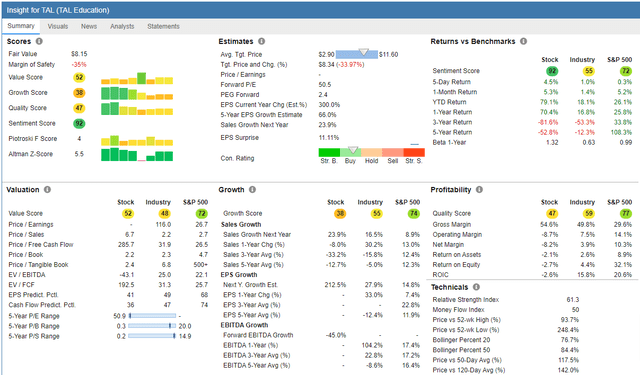Image resolution: width=640 pixels, height=375 pixels.
Task: Click the Money Flow Index label
Action: tap(458, 310)
